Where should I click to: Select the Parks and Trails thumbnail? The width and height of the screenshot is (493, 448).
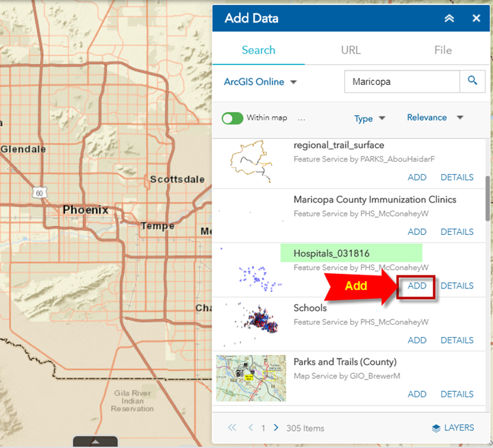251,378
